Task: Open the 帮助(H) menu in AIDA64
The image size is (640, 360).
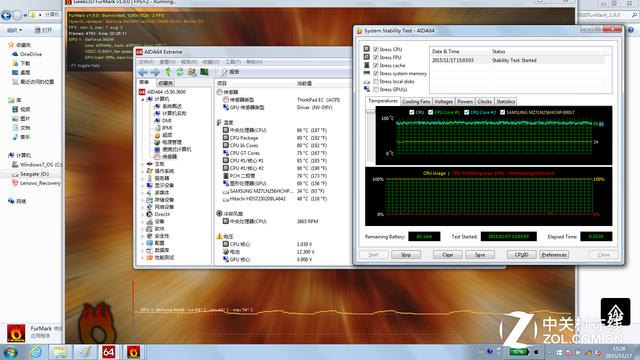Action: pyautogui.click(x=254, y=62)
